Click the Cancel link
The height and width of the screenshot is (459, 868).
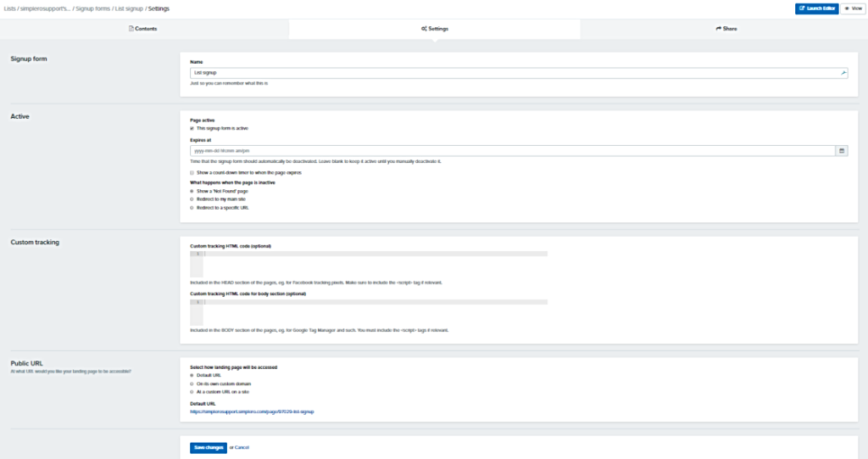click(x=242, y=447)
